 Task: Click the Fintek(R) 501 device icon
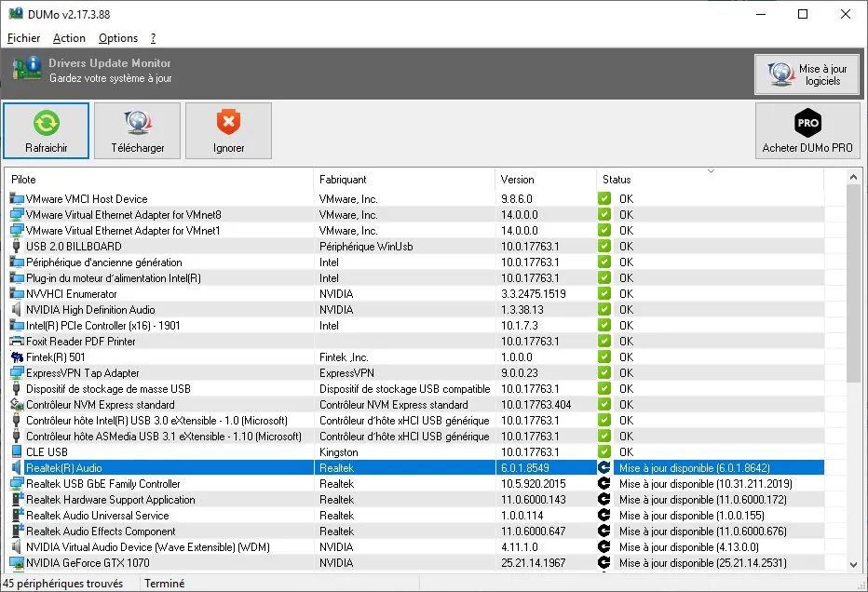tap(17, 357)
